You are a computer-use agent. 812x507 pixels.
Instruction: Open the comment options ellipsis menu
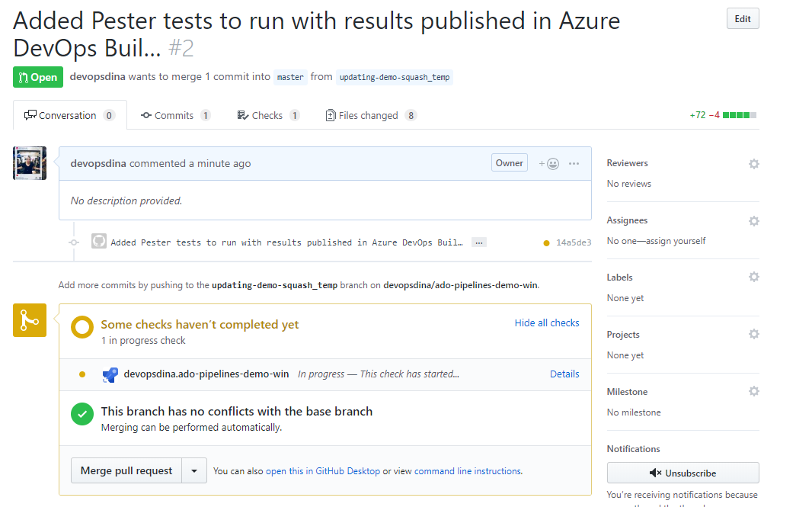click(574, 163)
